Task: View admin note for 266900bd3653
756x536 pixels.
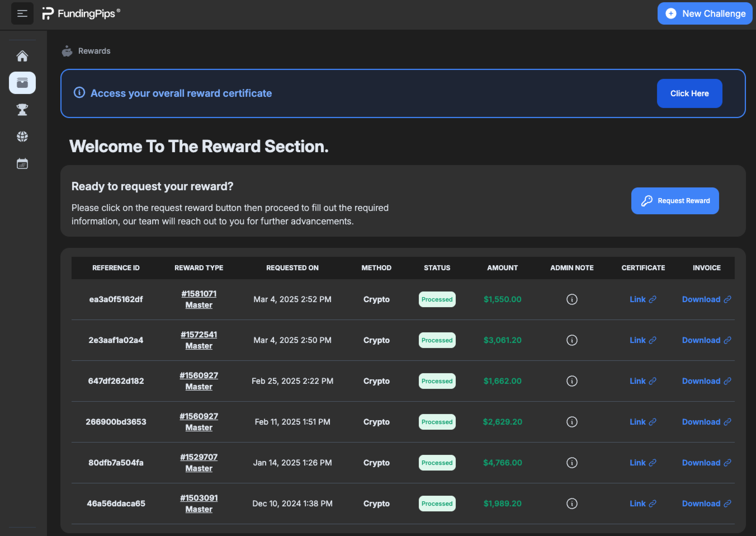Action: tap(572, 422)
